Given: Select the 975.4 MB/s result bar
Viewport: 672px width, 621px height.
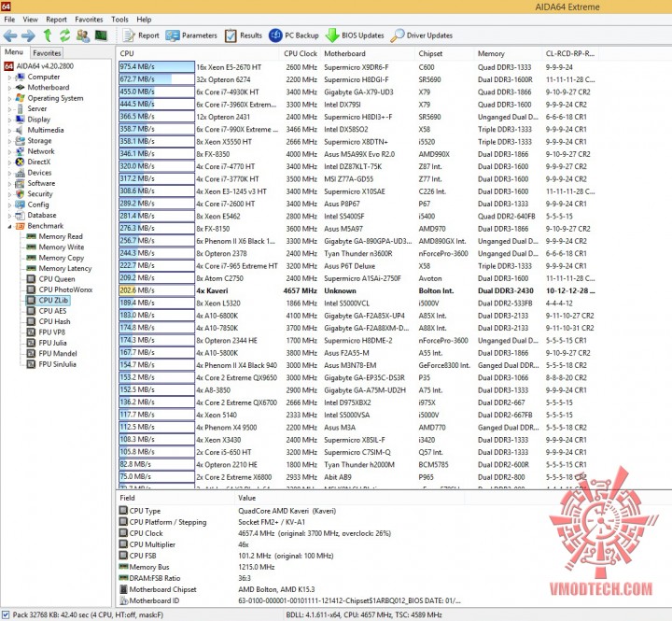Looking at the screenshot, I should coord(157,67).
